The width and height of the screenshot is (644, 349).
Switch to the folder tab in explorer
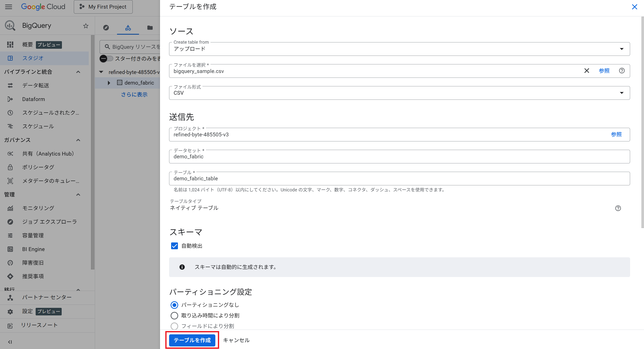pos(150,28)
